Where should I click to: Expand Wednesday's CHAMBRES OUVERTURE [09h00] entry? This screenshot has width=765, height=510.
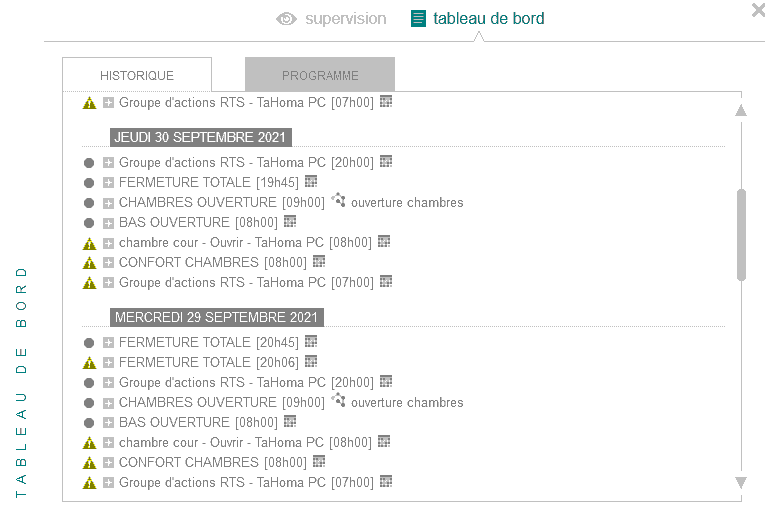(x=108, y=403)
